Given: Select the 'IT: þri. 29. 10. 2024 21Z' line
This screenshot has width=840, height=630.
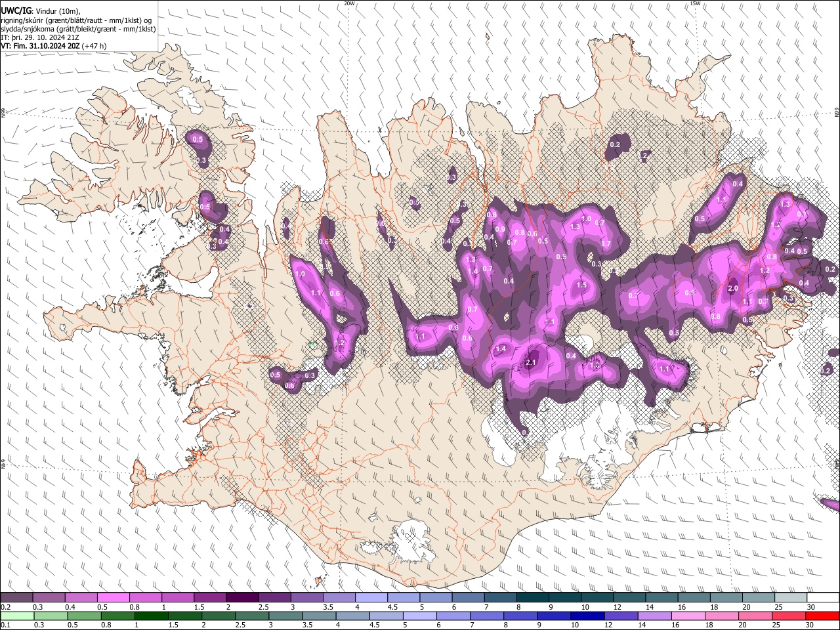Looking at the screenshot, I should (x=41, y=37).
